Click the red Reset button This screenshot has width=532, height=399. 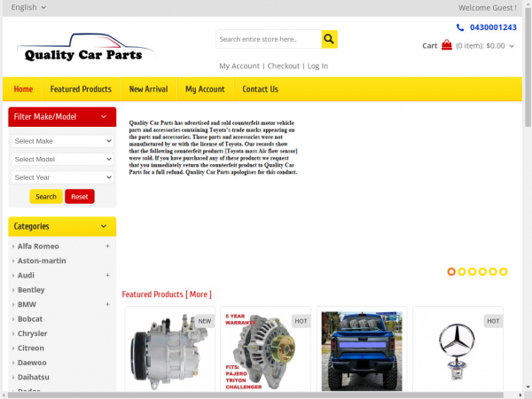(80, 197)
